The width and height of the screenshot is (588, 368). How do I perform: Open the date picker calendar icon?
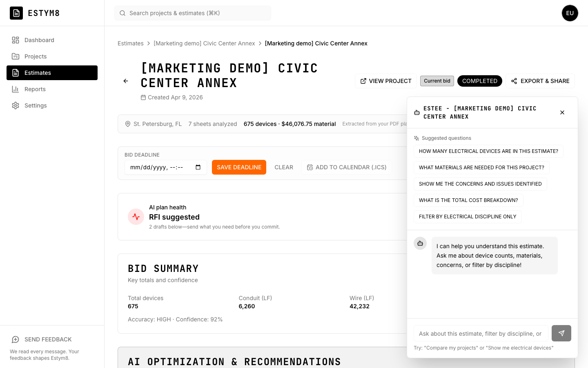[x=198, y=167]
